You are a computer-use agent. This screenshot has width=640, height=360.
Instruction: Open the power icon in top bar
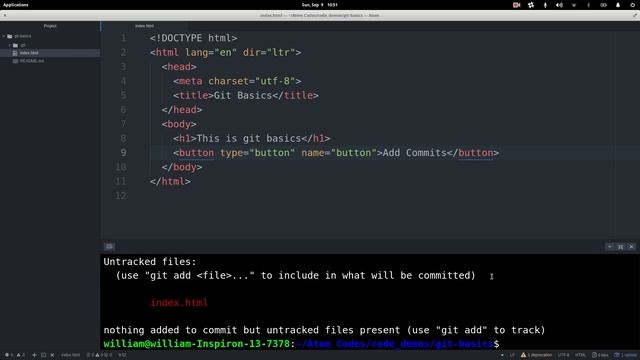(x=632, y=5)
